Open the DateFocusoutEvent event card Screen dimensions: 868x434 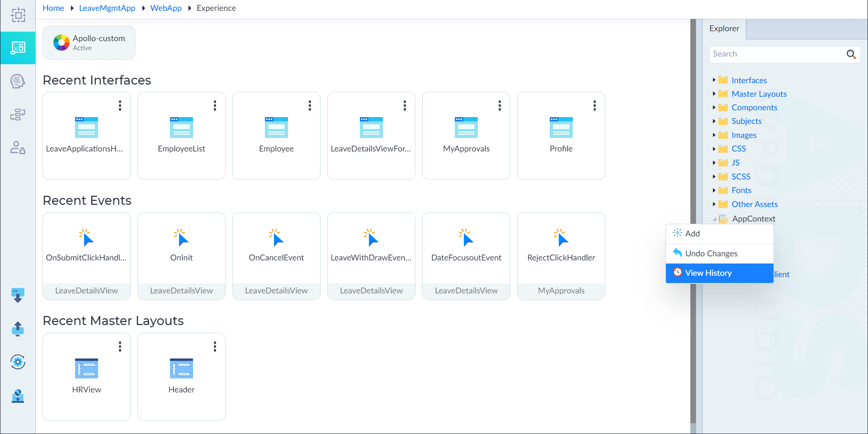466,256
